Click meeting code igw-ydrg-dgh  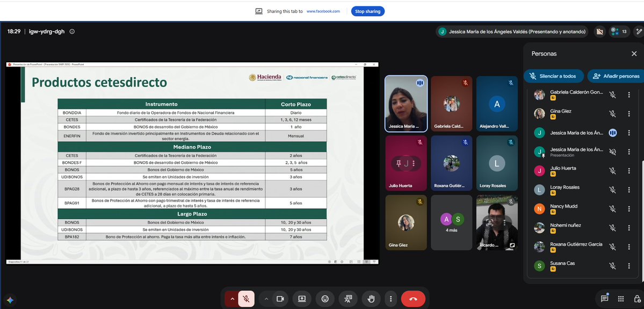click(47, 32)
